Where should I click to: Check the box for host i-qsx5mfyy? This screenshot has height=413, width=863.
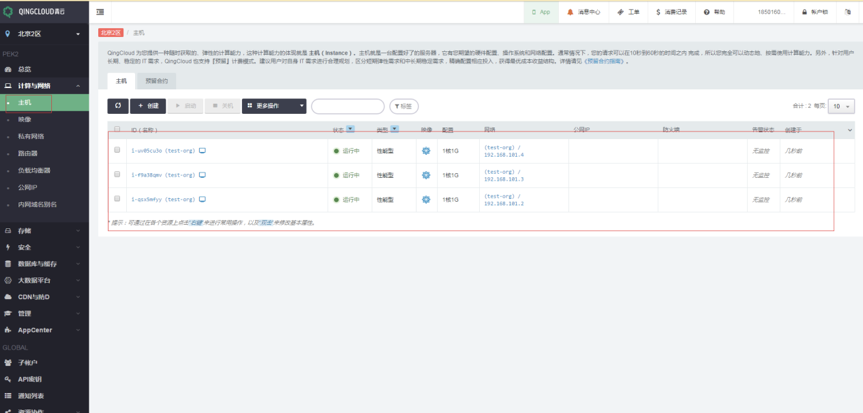tap(117, 199)
